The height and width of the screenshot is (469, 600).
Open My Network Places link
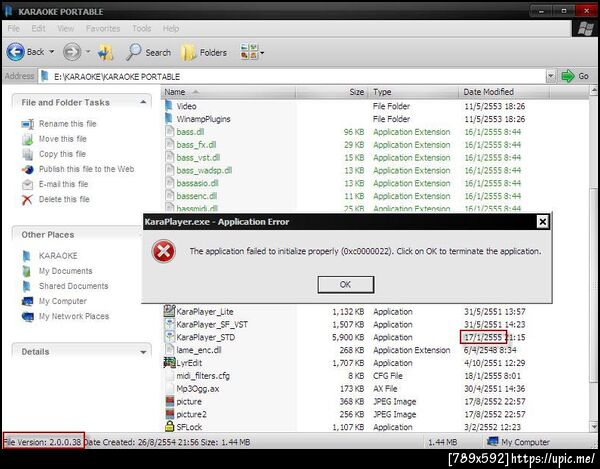tap(74, 316)
